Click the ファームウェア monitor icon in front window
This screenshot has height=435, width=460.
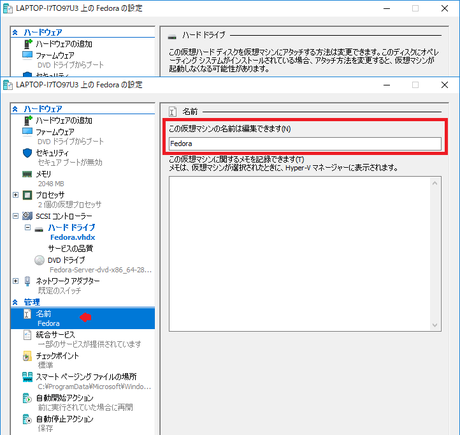pyautogui.click(x=27, y=131)
